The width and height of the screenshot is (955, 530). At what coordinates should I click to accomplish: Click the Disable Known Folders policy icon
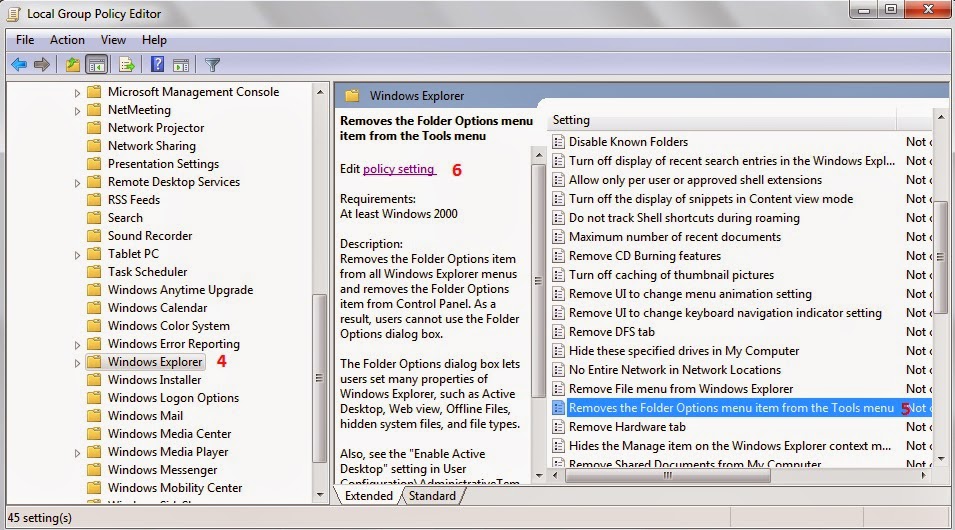[558, 142]
